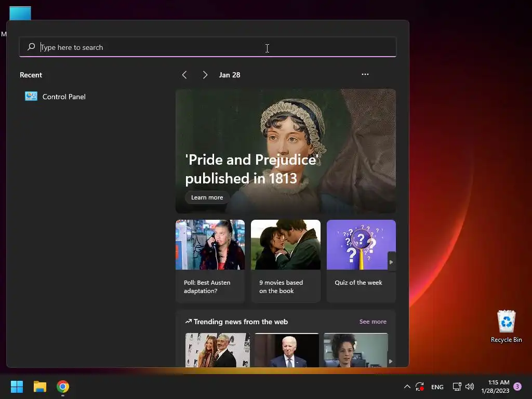The width and height of the screenshot is (532, 399).
Task: Select the Recycle Bin desktop icon
Action: point(506,326)
